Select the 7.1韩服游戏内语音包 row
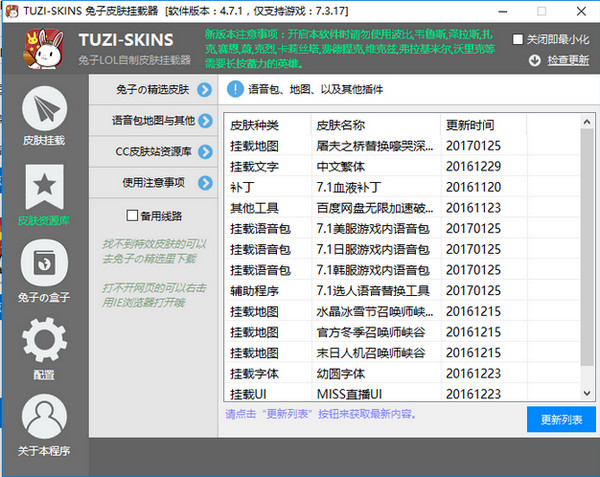Image resolution: width=600 pixels, height=477 pixels. pos(403,270)
